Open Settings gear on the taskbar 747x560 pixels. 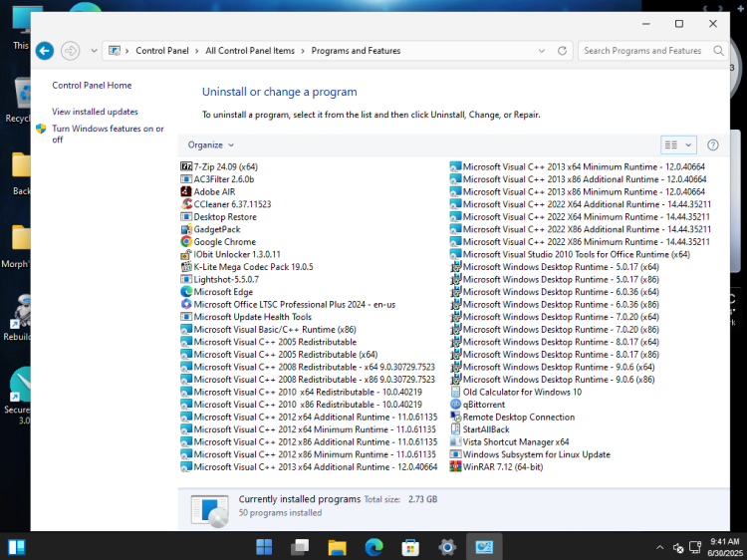coord(447,547)
